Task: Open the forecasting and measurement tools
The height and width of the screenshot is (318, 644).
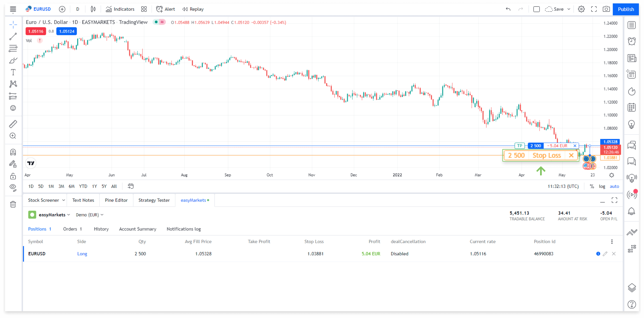Action: click(x=13, y=96)
